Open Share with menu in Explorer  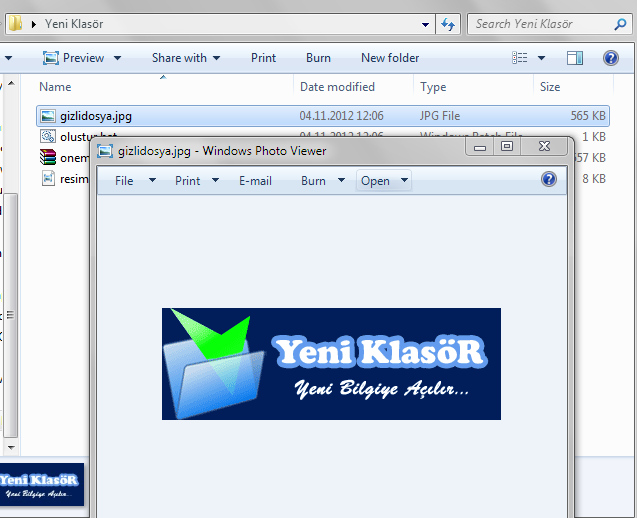tap(186, 58)
